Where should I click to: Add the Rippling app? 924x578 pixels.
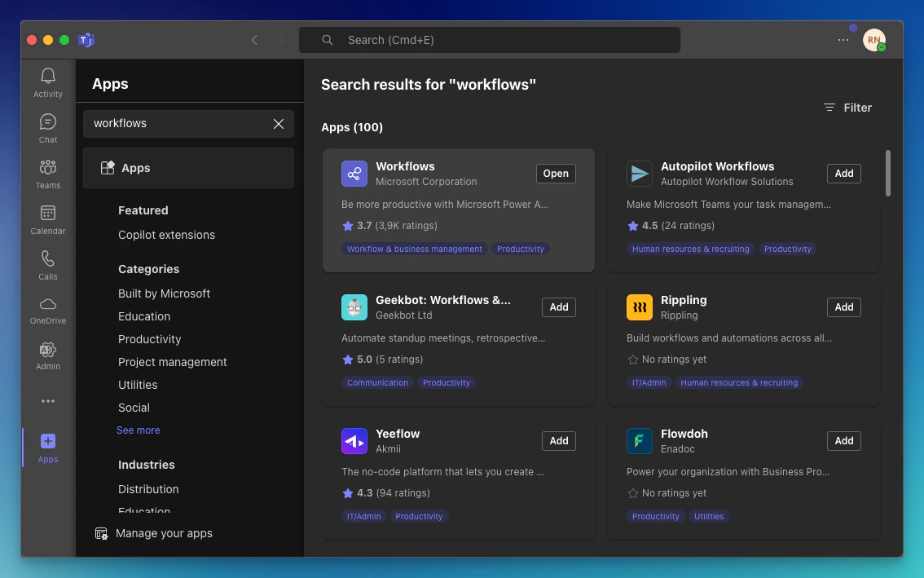pyautogui.click(x=843, y=307)
